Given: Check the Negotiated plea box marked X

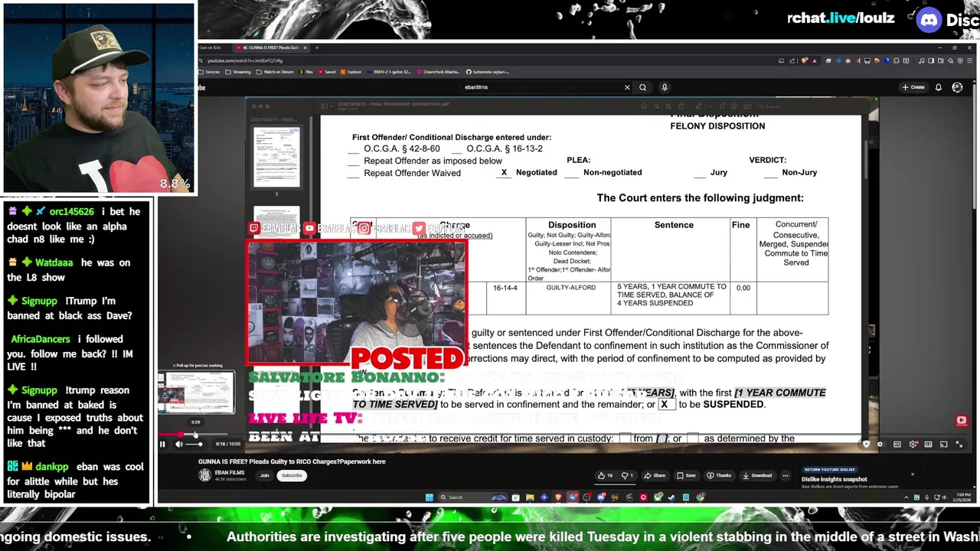Looking at the screenshot, I should (504, 172).
